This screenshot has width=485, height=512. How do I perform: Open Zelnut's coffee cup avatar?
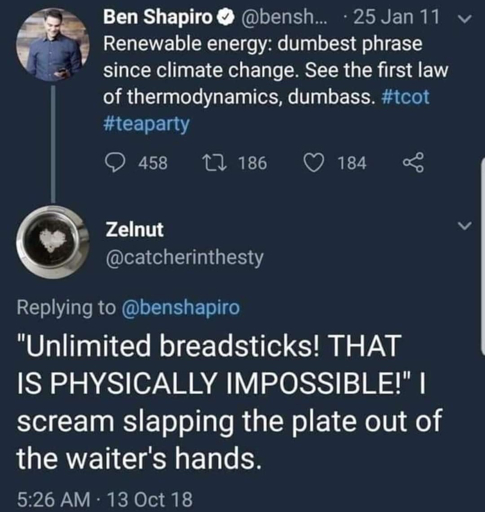click(x=53, y=242)
